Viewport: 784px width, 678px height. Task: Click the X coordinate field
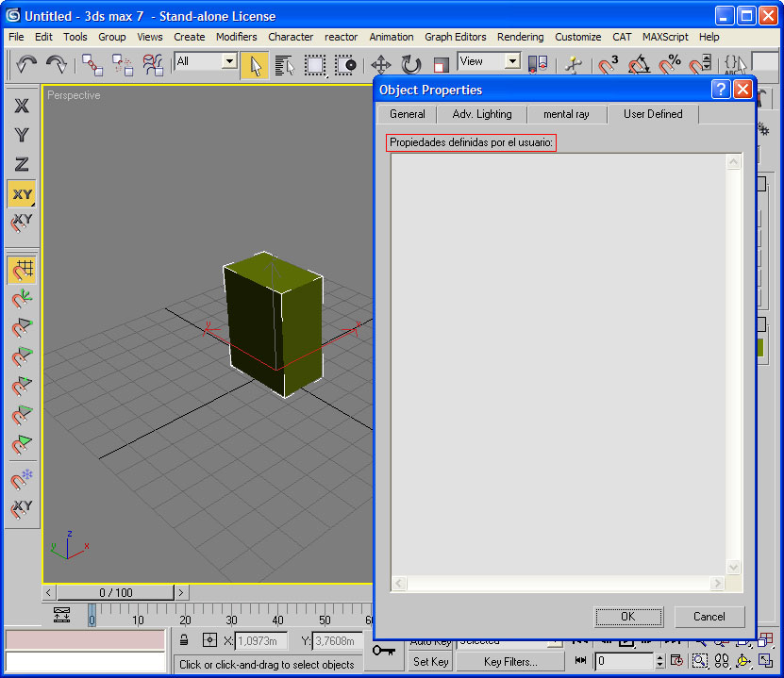click(260, 640)
